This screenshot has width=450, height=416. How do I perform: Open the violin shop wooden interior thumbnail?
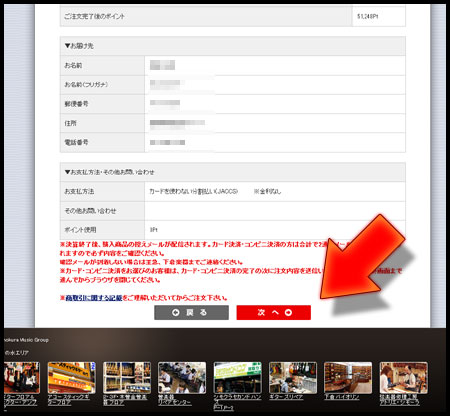click(348, 378)
